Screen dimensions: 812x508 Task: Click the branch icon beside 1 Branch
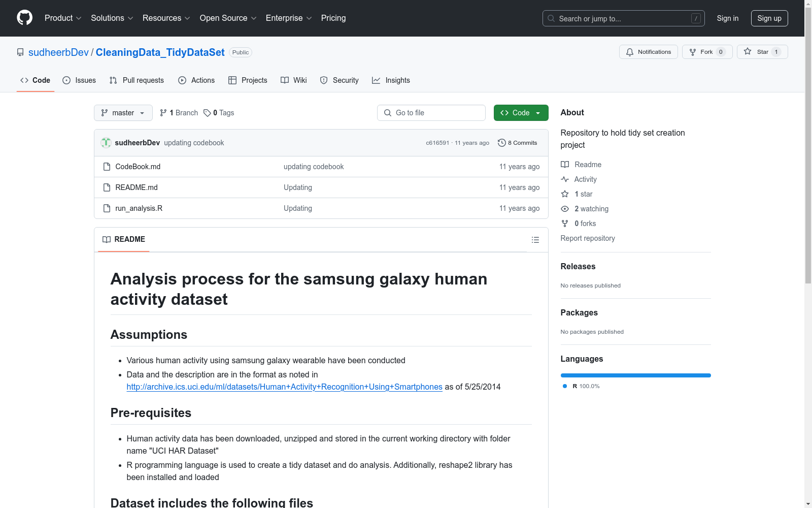click(163, 113)
